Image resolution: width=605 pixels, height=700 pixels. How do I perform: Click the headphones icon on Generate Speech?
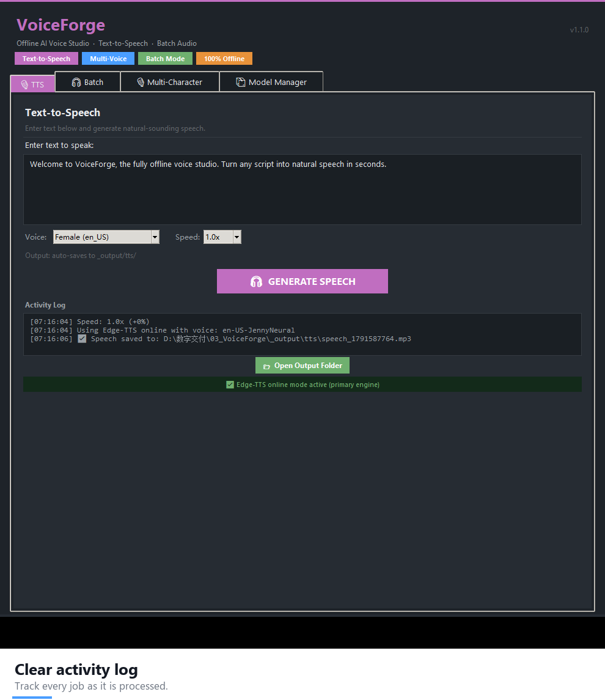click(256, 281)
